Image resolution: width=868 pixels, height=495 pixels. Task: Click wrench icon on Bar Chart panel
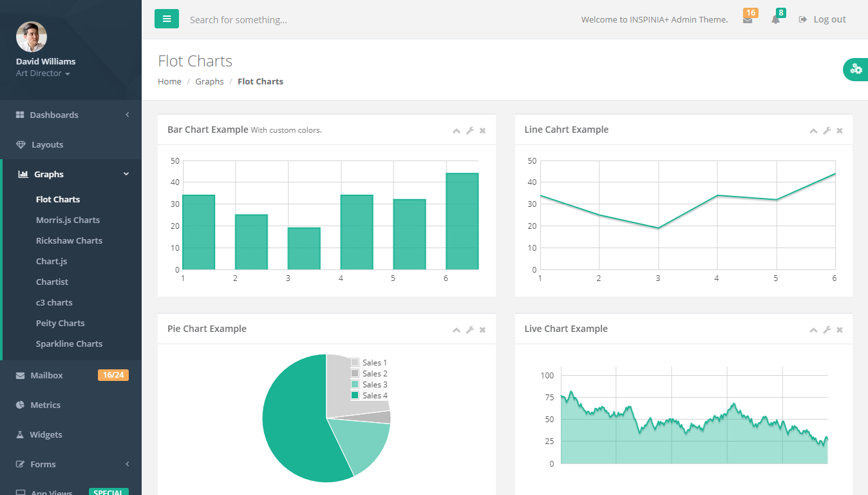click(x=470, y=131)
